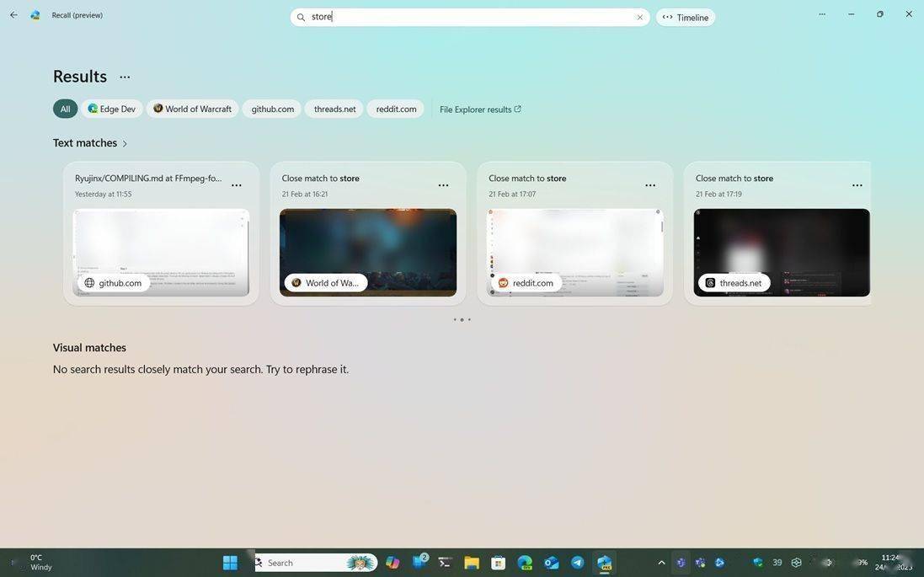Open the Windows Start menu
924x577 pixels.
231,563
